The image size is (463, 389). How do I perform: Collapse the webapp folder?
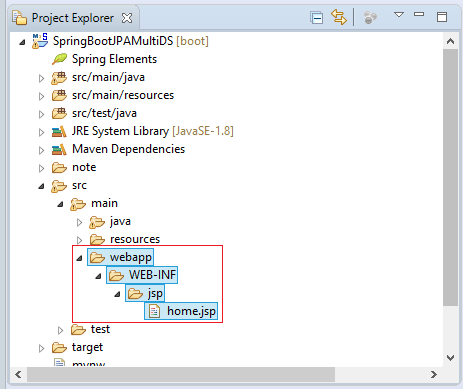pyautogui.click(x=79, y=258)
